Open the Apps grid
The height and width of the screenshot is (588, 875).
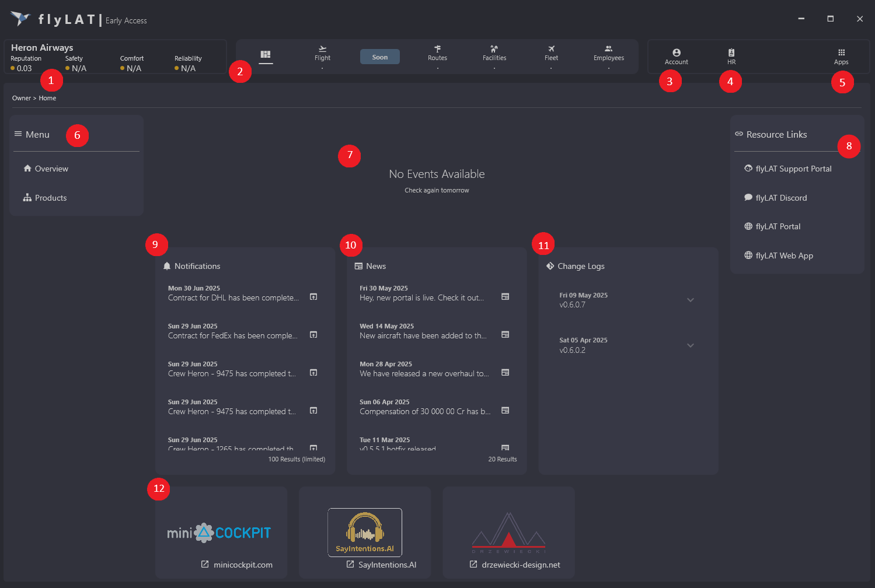click(841, 57)
